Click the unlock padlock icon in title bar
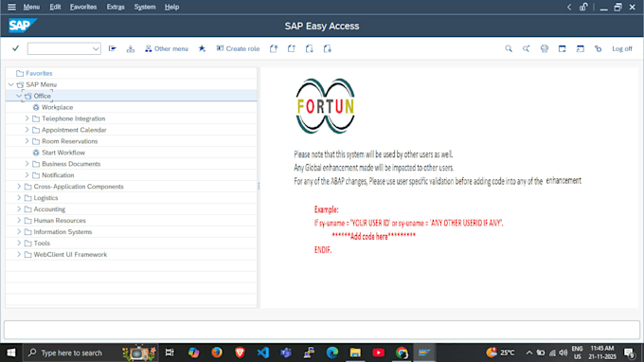644x362 pixels. (583, 7)
